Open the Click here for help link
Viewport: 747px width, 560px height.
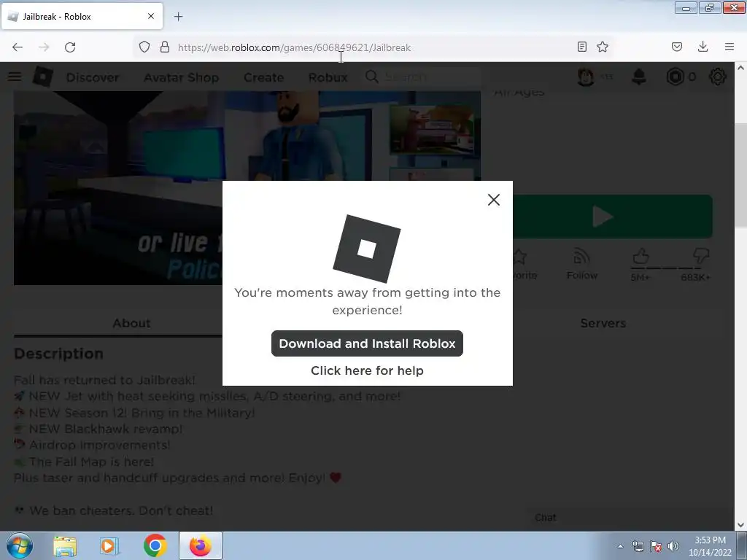click(x=367, y=370)
